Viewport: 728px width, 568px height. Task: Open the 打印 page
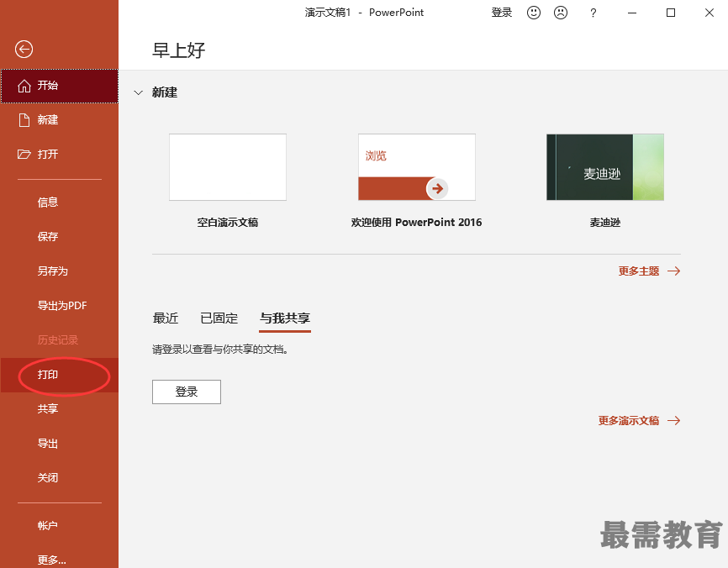[x=60, y=375]
